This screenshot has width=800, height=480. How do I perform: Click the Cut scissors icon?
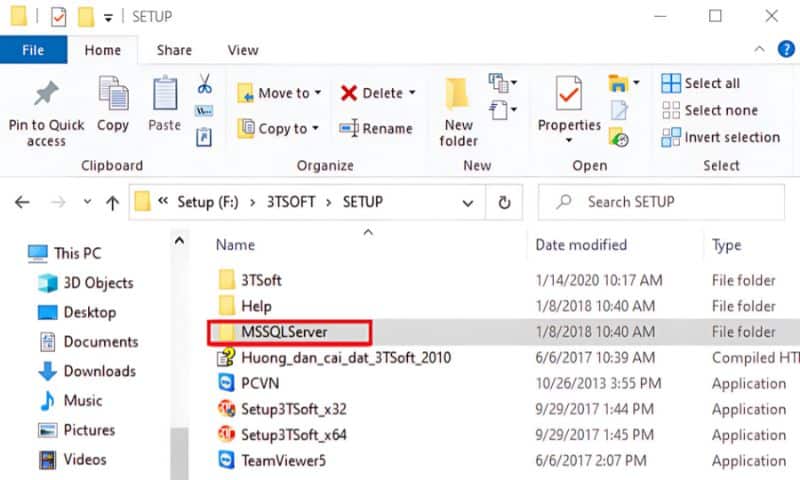[205, 84]
